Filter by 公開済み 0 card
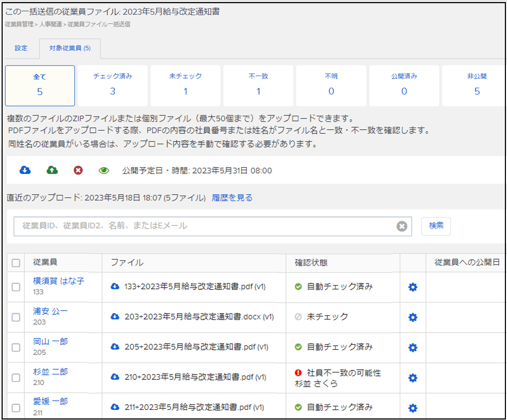This screenshot has width=507, height=420. click(x=404, y=86)
